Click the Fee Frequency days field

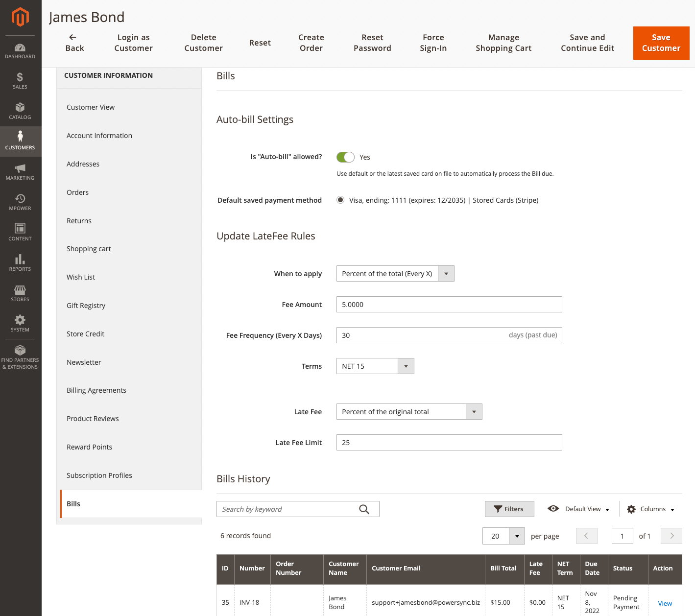click(x=449, y=335)
